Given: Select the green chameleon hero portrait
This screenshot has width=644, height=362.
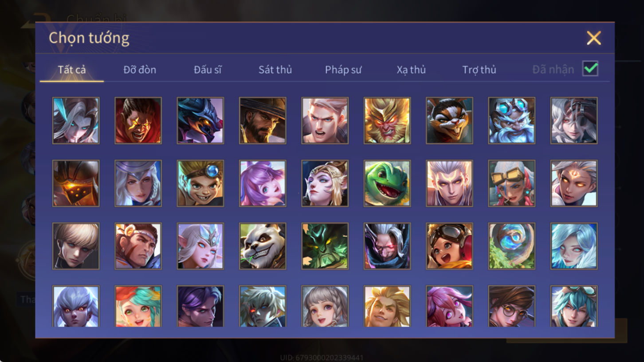Looking at the screenshot, I should coord(387,184).
